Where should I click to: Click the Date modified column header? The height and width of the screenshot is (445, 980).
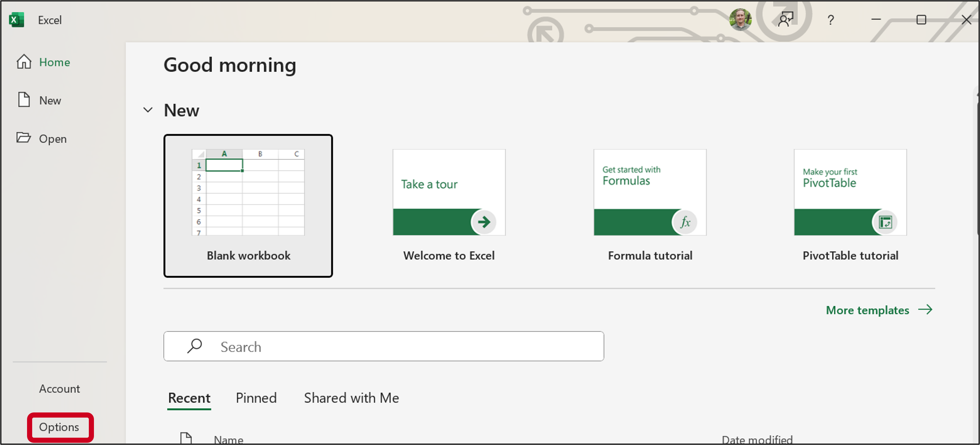[757, 439]
